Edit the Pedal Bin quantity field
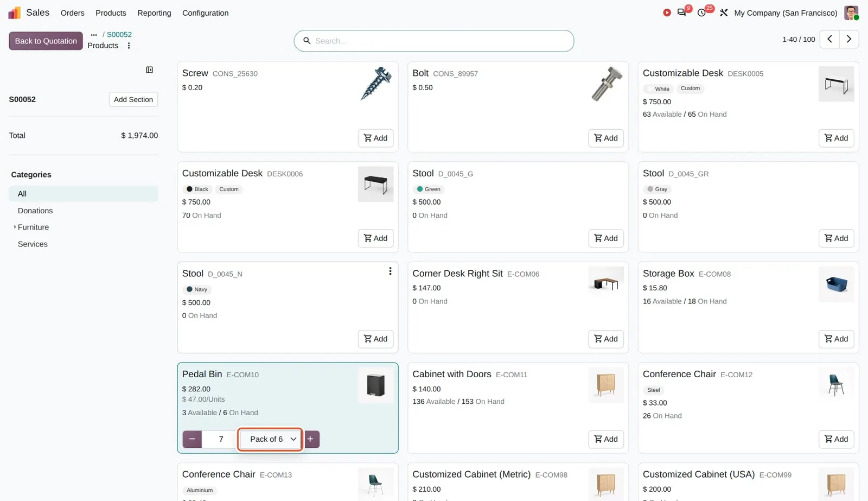The image size is (868, 501). click(220, 439)
